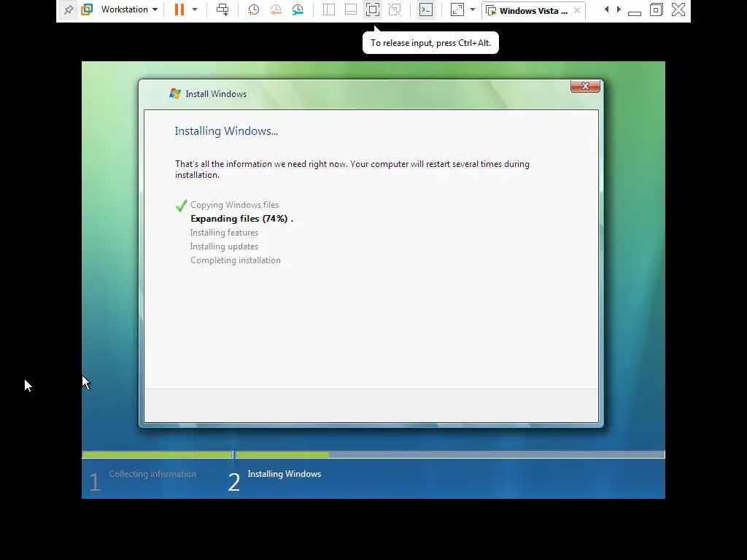Click the 'Install Windows' title text

click(216, 94)
